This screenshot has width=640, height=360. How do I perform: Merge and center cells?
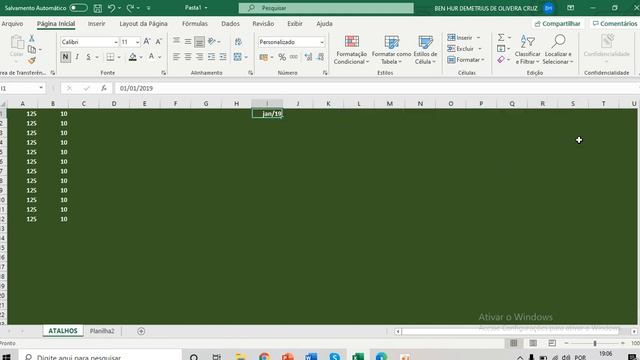238,57
